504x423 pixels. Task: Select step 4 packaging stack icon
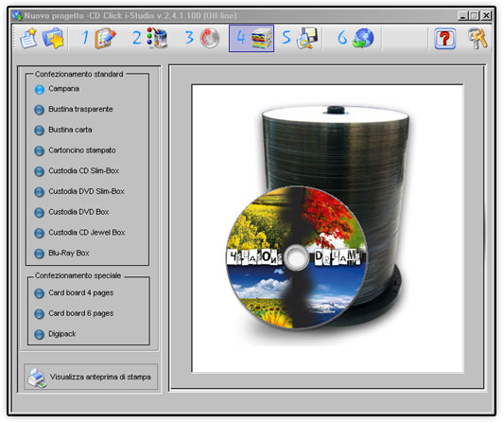pyautogui.click(x=252, y=38)
